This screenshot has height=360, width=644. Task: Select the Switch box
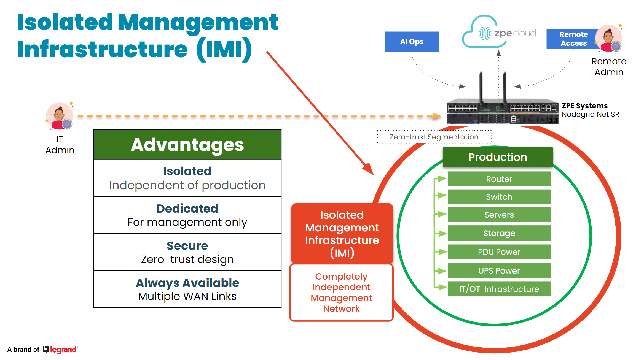pyautogui.click(x=499, y=197)
